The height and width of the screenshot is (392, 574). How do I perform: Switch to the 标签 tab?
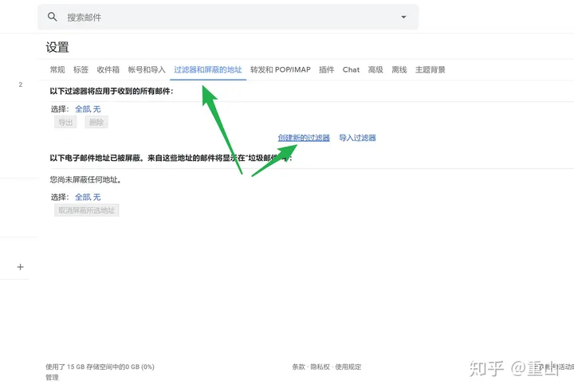[x=81, y=69]
